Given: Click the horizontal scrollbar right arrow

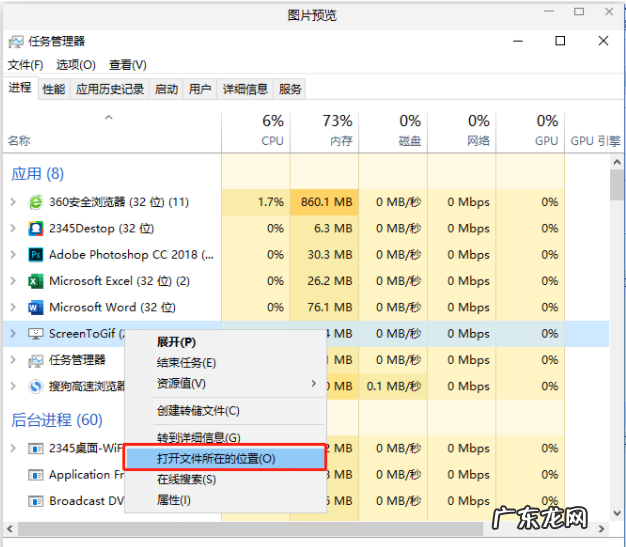Looking at the screenshot, I should [602, 529].
